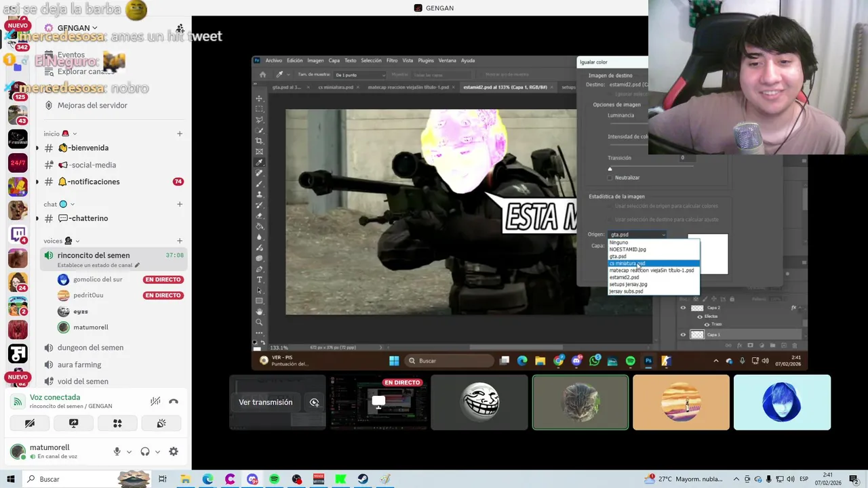Select the Text tool in streamed Photoshop
This screenshot has height=488, width=868.
tap(259, 279)
